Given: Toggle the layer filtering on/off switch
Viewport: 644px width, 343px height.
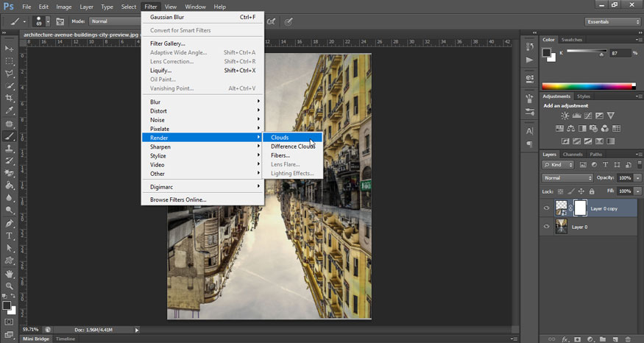Looking at the screenshot, I should 640,164.
